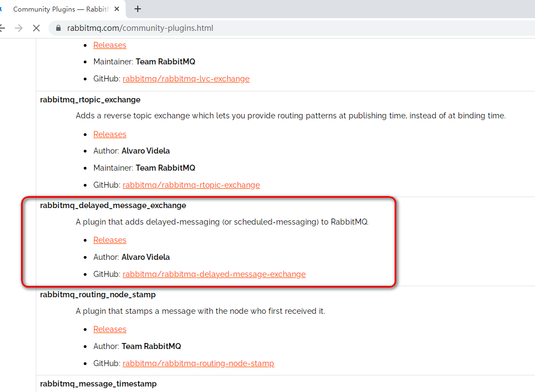Stop loading the page
The height and width of the screenshot is (392, 535).
point(36,28)
